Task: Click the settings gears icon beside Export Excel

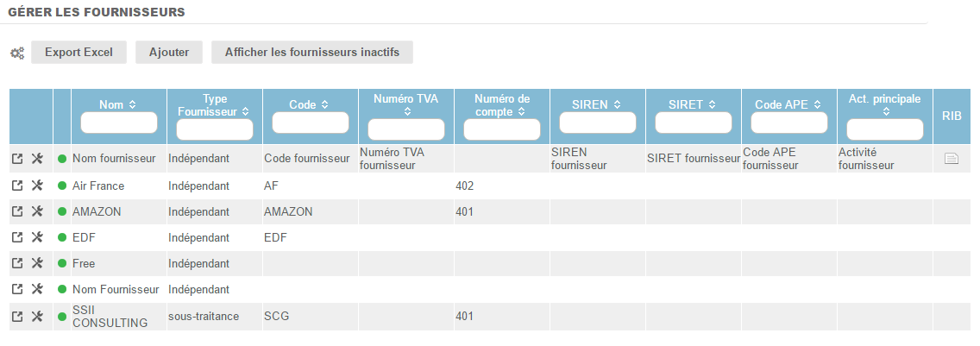Action: tap(17, 53)
